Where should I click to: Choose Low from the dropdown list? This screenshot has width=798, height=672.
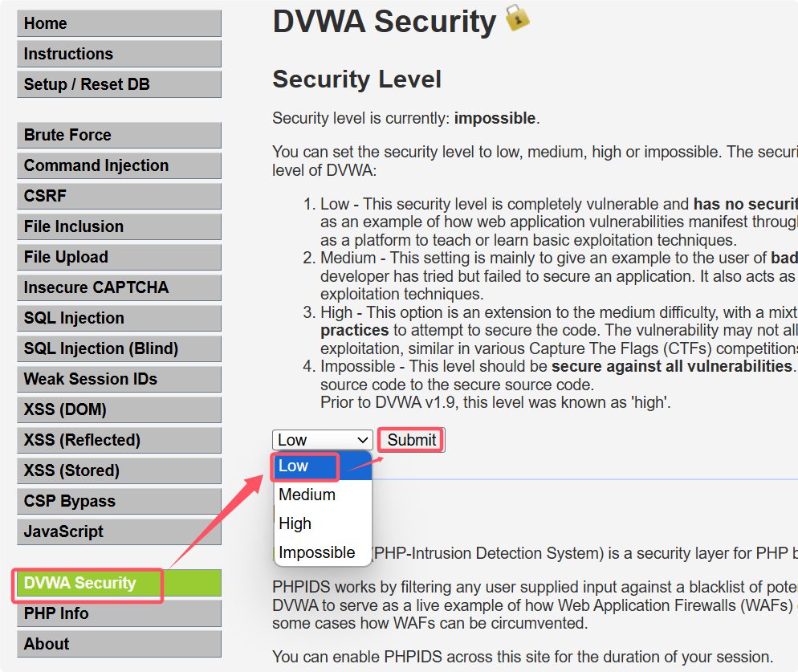(x=323, y=466)
